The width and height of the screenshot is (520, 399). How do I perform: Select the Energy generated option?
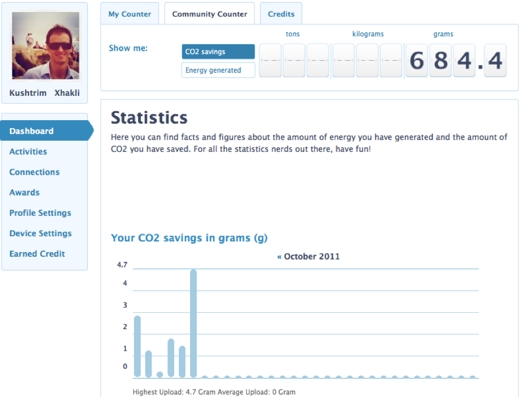(x=218, y=70)
